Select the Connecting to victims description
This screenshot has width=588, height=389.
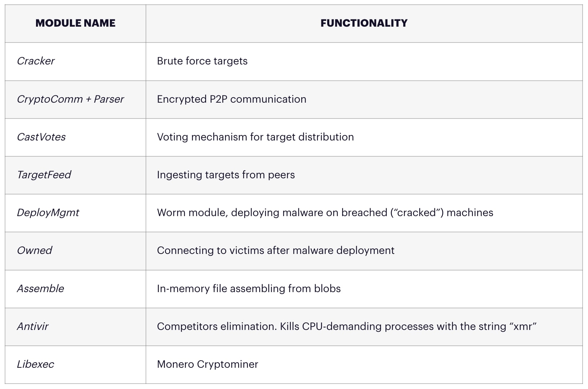pos(276,250)
